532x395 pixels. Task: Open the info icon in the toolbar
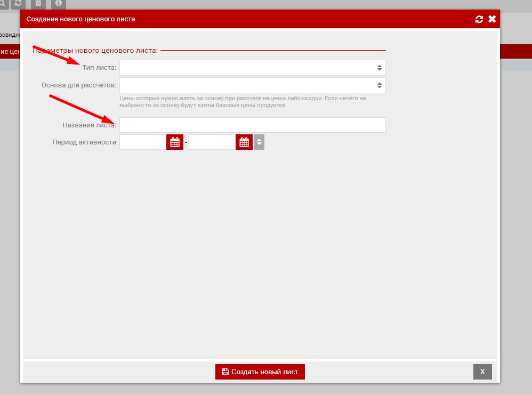pos(59,4)
